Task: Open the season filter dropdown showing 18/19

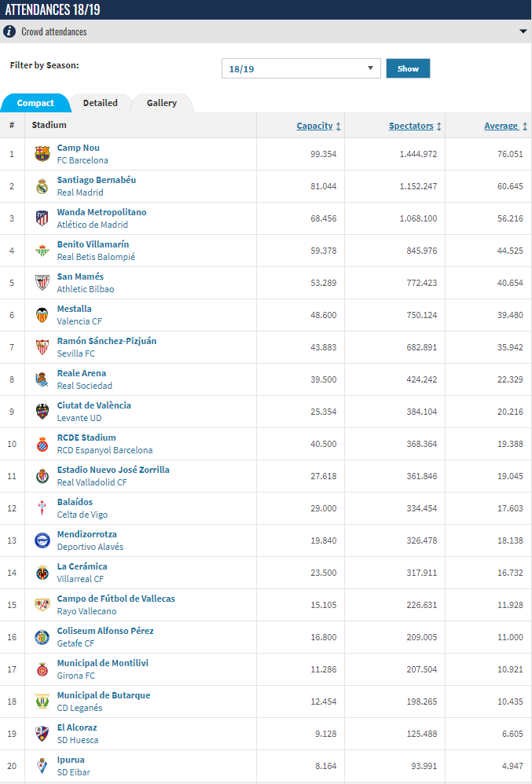Action: (x=301, y=68)
